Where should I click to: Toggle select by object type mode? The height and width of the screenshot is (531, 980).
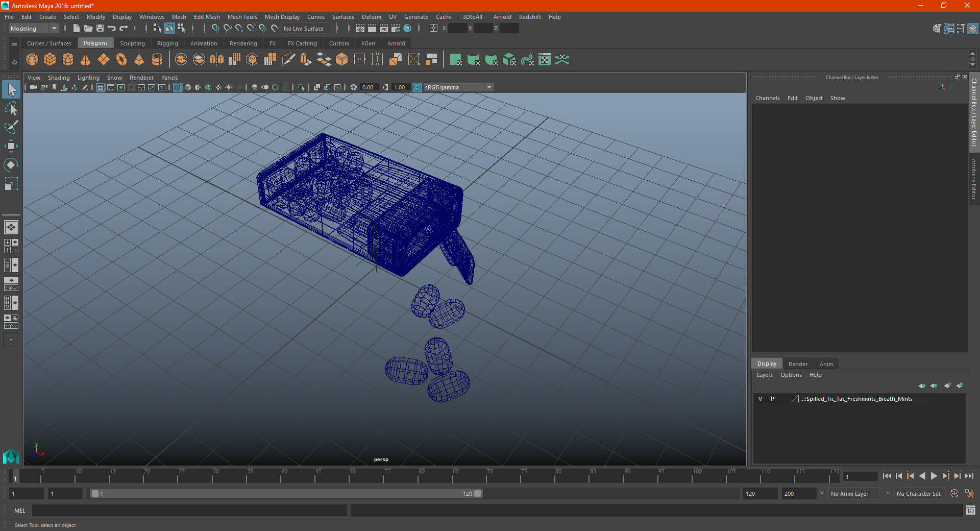click(169, 29)
